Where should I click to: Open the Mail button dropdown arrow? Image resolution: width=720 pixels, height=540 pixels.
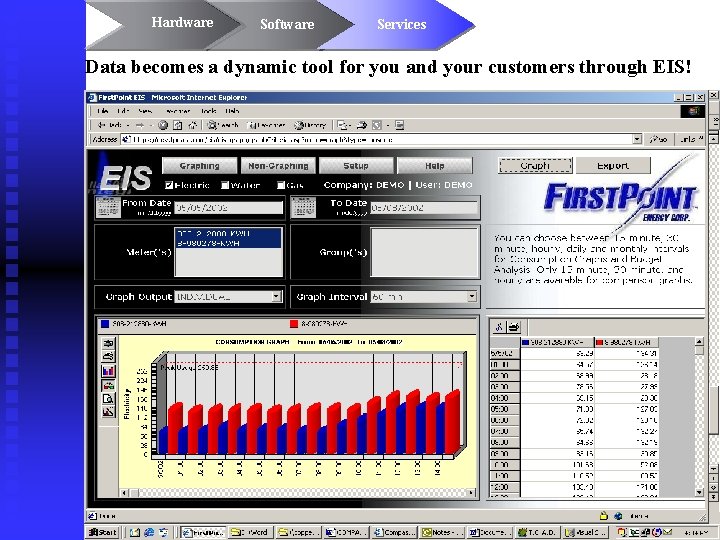tap(350, 125)
